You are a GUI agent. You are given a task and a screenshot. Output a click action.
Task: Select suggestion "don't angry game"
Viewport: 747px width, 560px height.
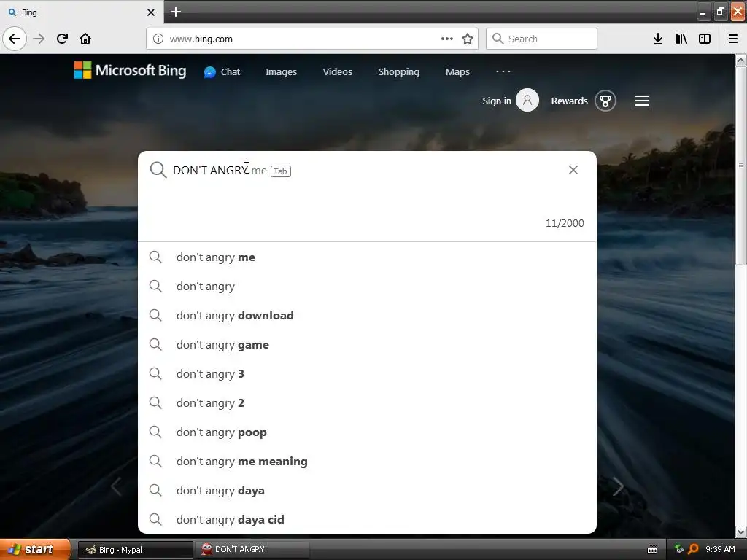click(x=367, y=344)
